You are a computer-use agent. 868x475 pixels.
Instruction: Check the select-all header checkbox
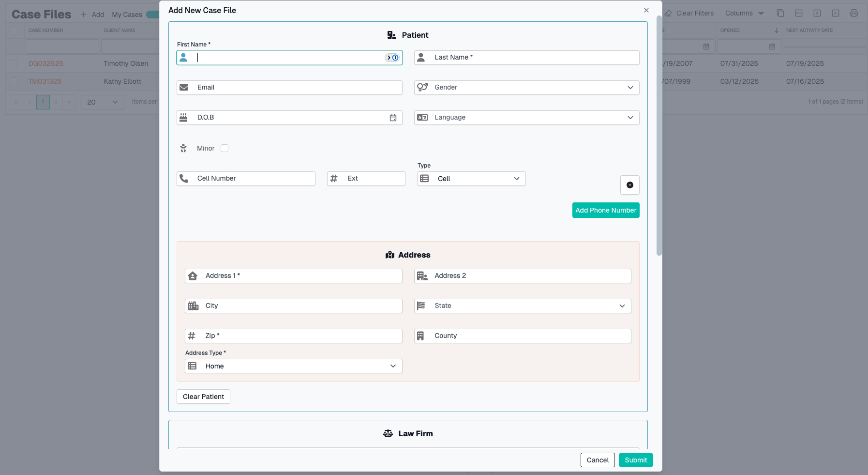click(x=14, y=30)
